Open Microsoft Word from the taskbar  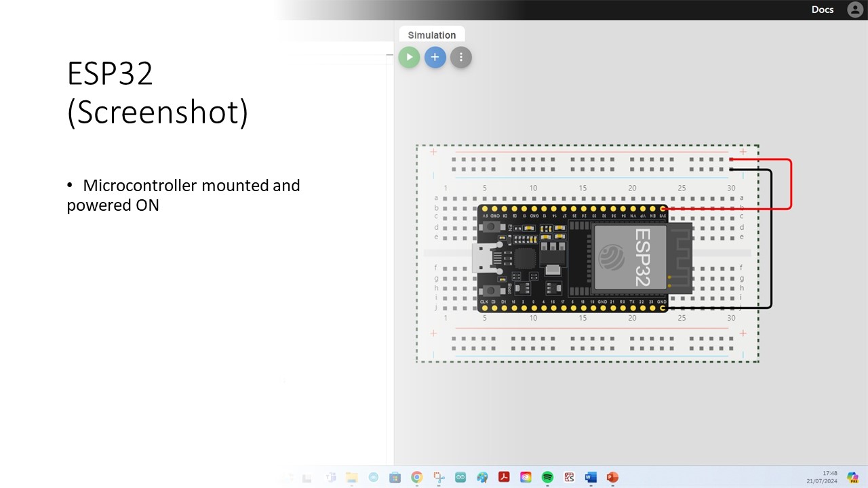590,477
